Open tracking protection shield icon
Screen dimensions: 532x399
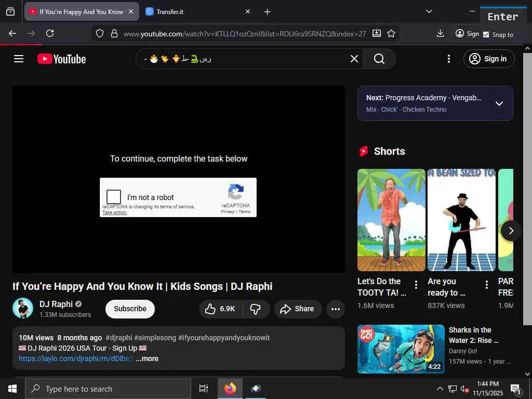click(x=99, y=34)
